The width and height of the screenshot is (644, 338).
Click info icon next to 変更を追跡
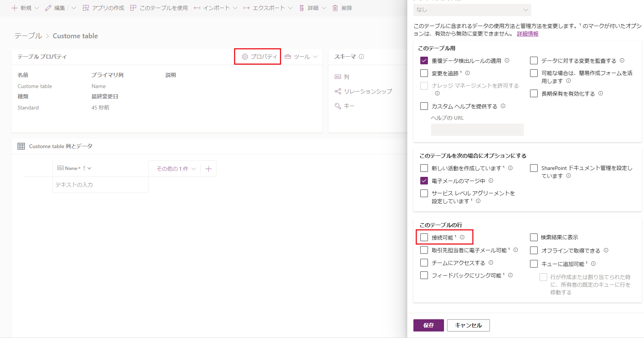467,73
